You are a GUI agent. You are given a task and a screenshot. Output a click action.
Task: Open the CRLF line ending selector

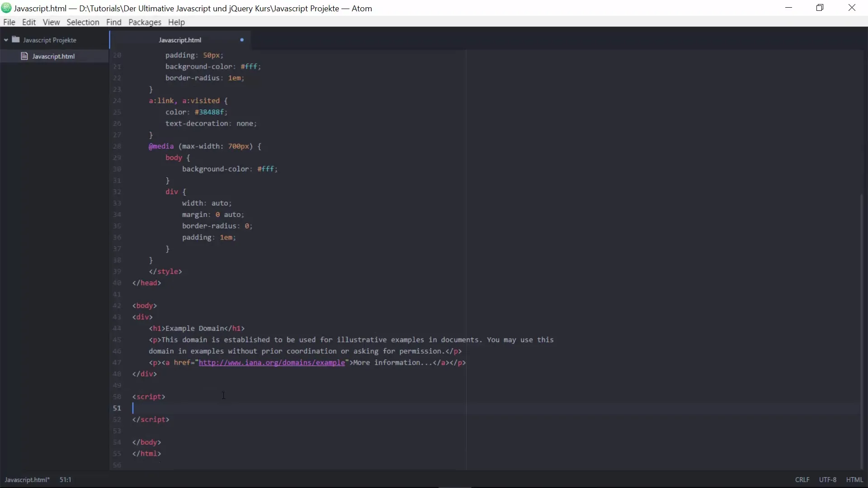[802, 480]
